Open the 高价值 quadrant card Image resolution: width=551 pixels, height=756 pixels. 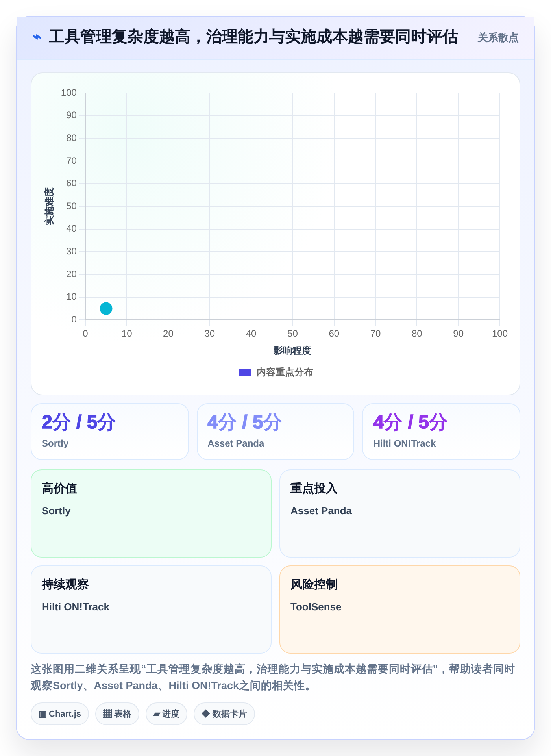pyautogui.click(x=151, y=513)
